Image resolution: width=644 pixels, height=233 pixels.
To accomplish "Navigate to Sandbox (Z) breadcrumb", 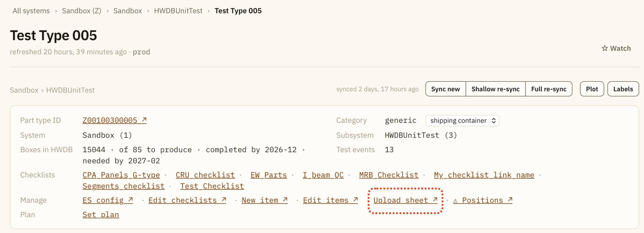I will (81, 11).
